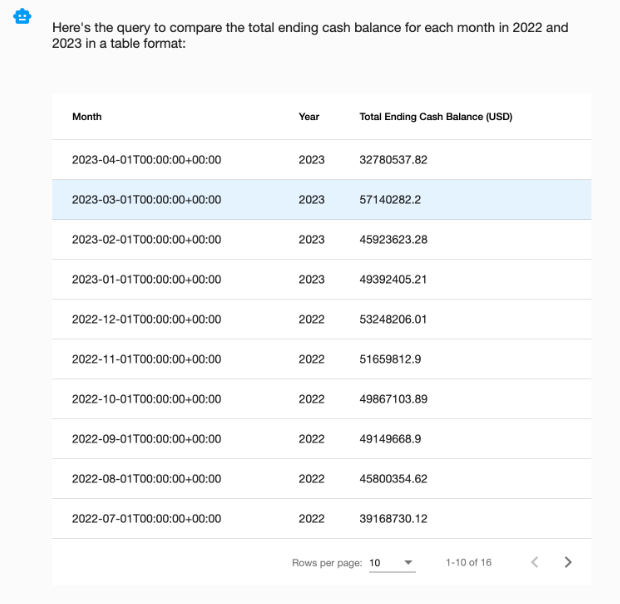The image size is (620, 604).
Task: Click the previous page arrow
Action: click(534, 562)
